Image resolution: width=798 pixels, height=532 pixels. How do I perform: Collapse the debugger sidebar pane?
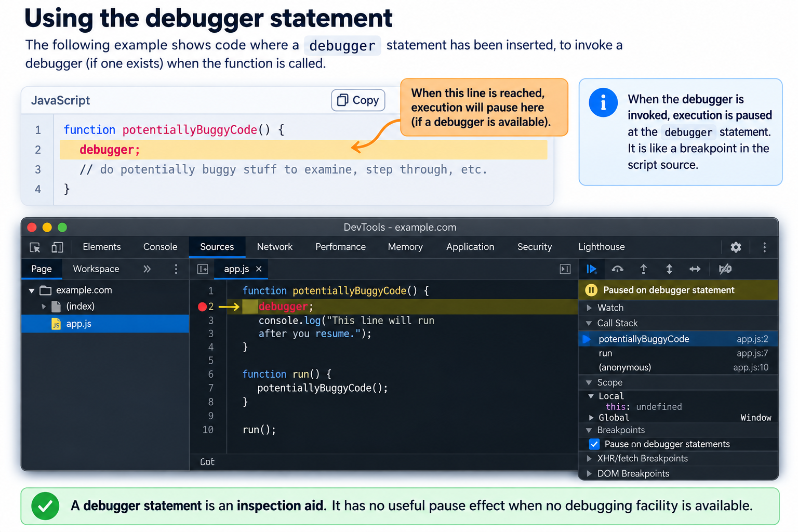[565, 269]
